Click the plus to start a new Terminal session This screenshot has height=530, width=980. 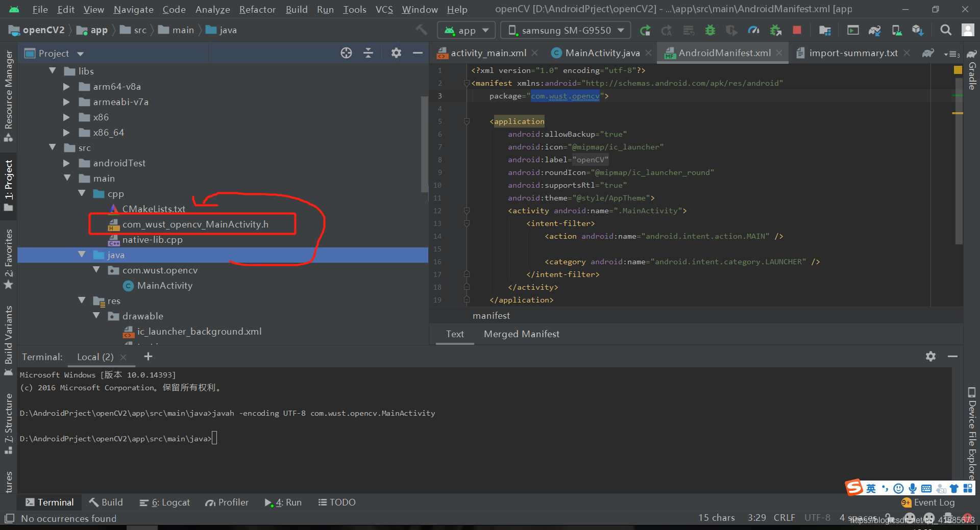148,357
